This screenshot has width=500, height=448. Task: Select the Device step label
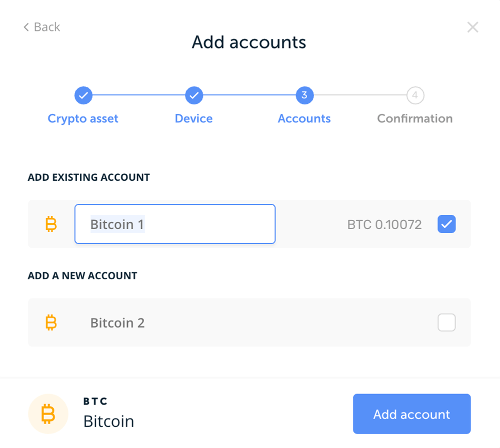[193, 118]
